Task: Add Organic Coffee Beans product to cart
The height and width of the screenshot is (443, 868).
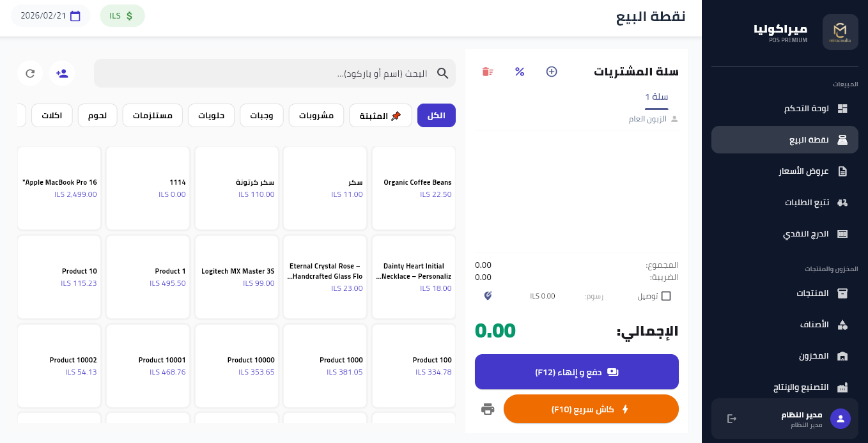Action: pos(413,188)
